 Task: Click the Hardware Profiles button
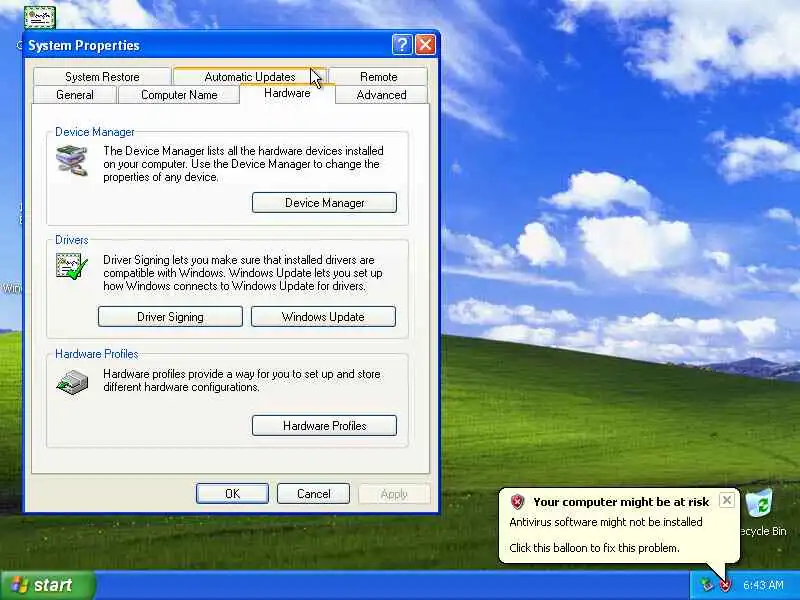[x=324, y=426]
